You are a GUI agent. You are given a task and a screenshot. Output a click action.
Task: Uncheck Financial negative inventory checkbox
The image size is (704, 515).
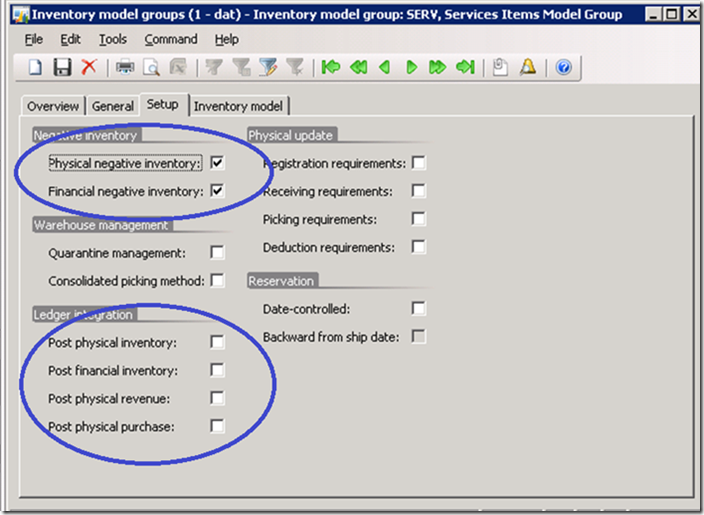(x=217, y=190)
